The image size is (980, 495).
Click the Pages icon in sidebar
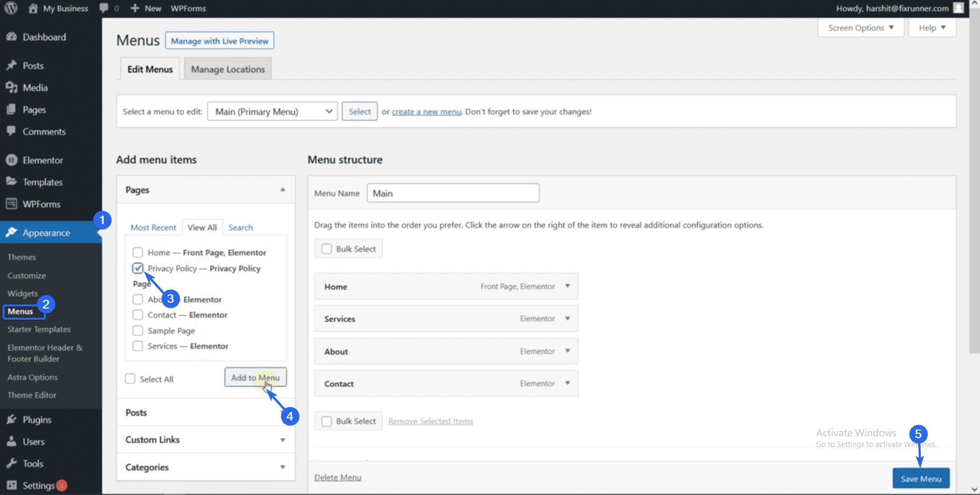[x=11, y=109]
